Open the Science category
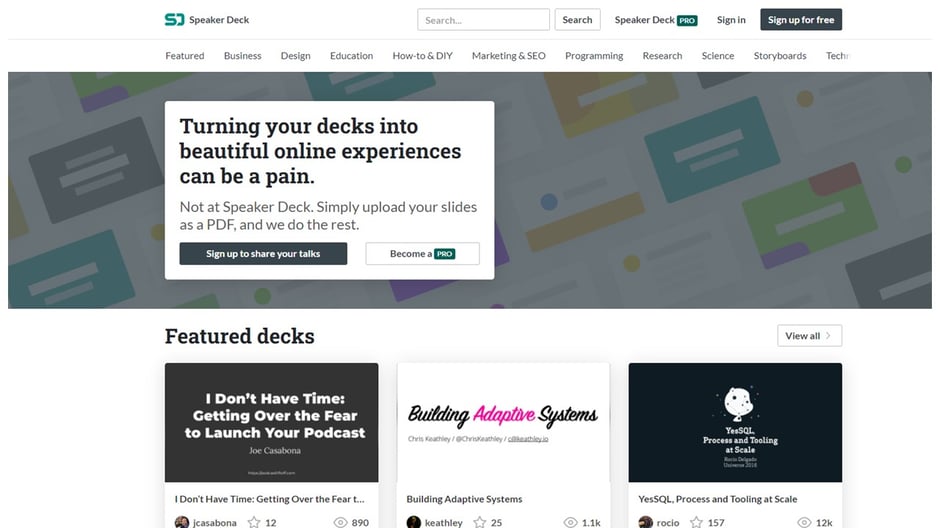This screenshot has height=528, width=940. pyautogui.click(x=718, y=56)
